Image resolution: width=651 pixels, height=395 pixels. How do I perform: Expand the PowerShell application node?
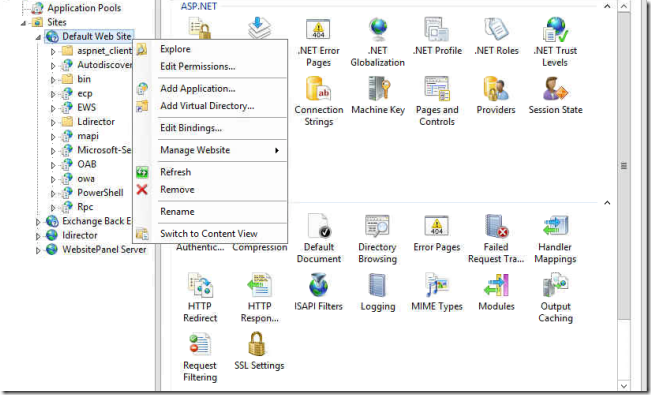[x=53, y=194]
